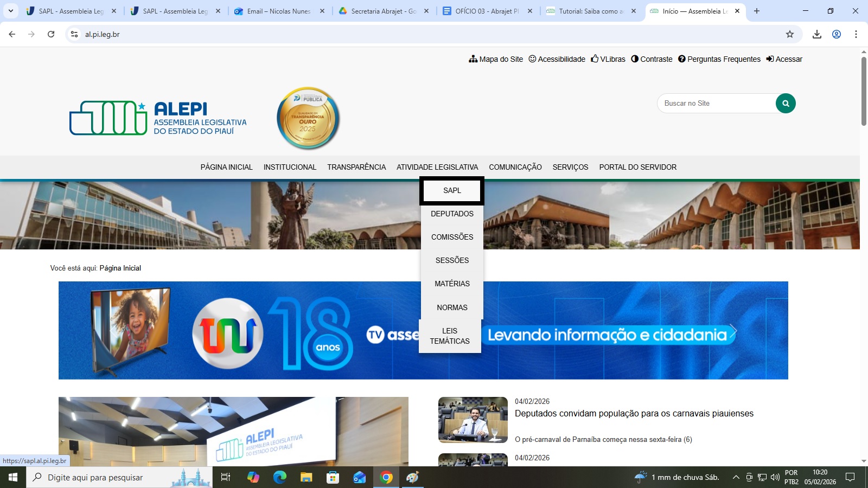Enable VLibras accessibility widget
Screen dimensions: 868x488
click(x=608, y=59)
